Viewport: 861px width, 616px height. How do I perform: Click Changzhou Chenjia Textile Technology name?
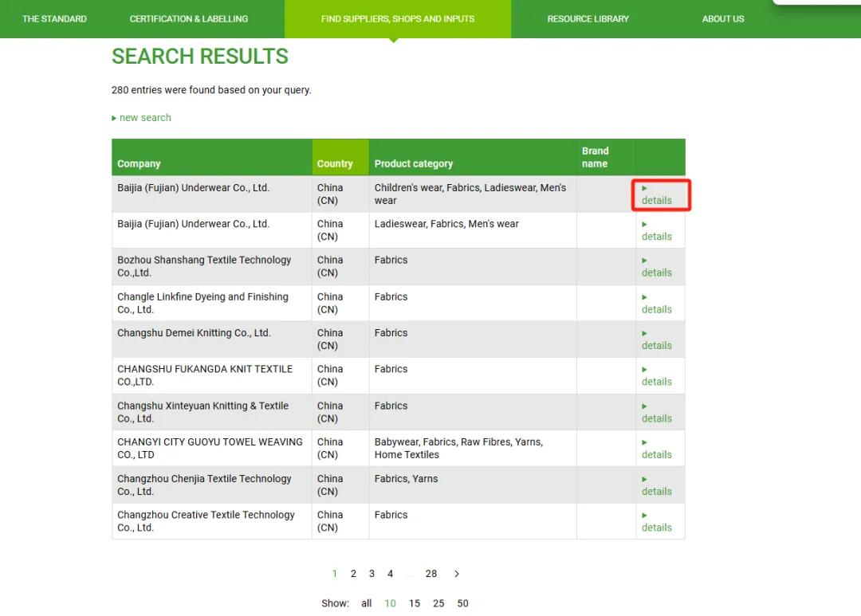pyautogui.click(x=204, y=485)
